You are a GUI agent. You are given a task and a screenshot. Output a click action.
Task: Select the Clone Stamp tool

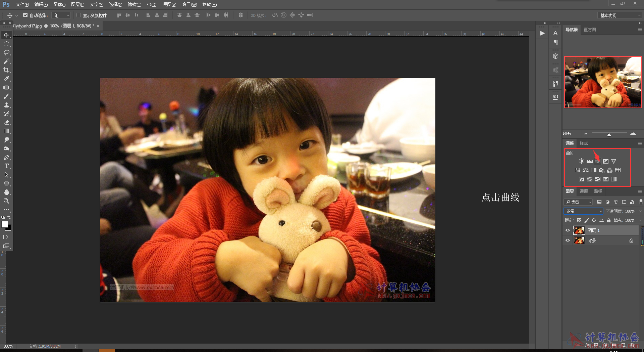tap(6, 105)
